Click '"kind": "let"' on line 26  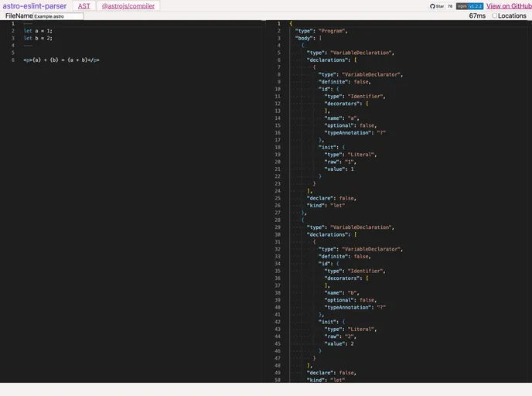pos(326,206)
